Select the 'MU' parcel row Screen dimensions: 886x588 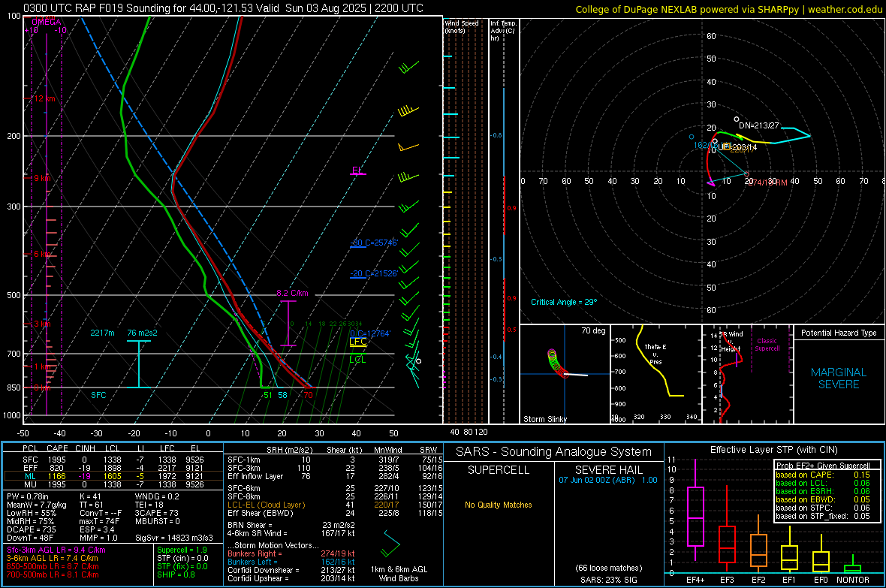point(113,484)
